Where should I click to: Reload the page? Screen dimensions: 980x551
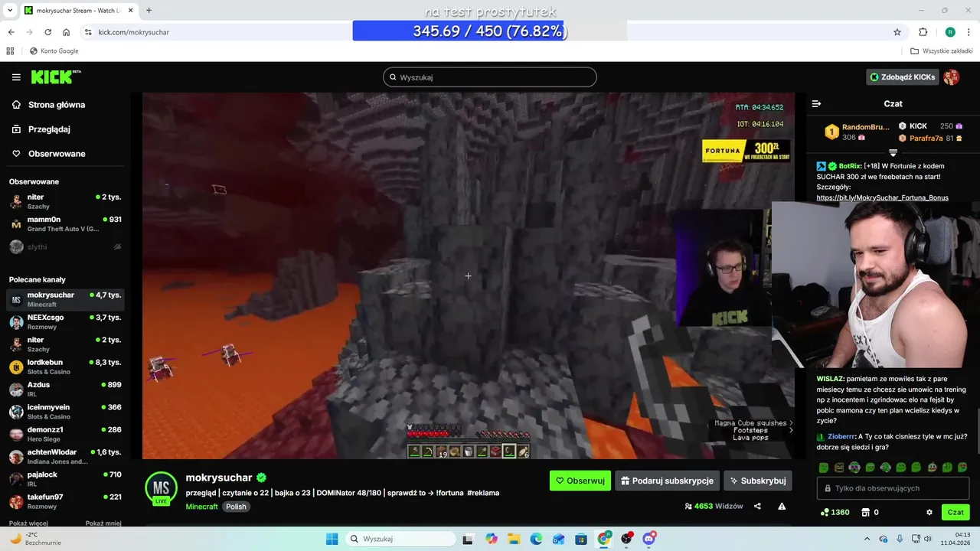47,32
